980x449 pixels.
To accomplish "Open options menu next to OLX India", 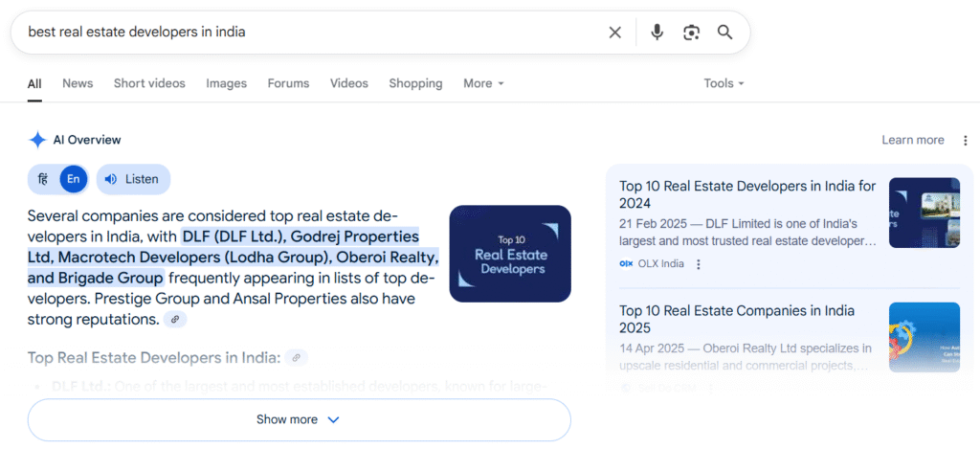I will click(699, 264).
